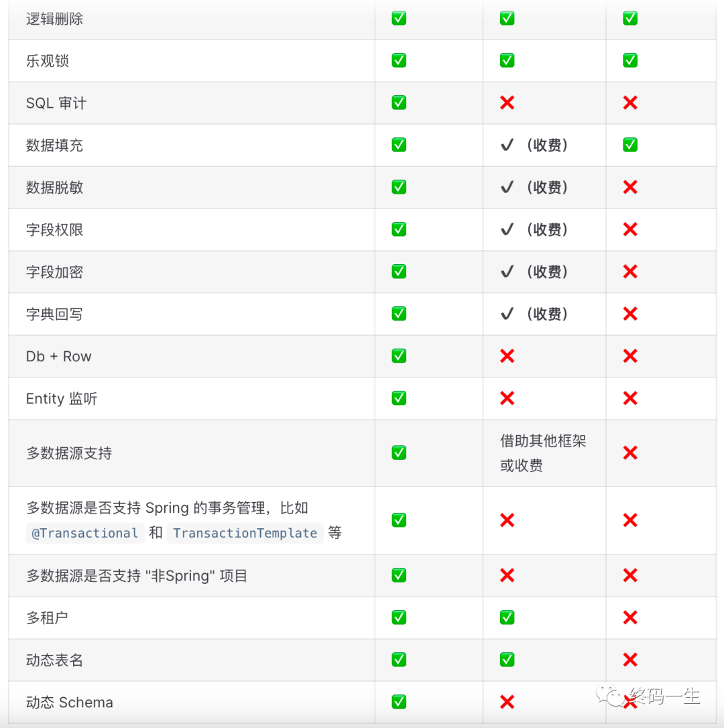Image resolution: width=724 pixels, height=728 pixels.
Task: Click the first green check in the 逻辑删除 row
Action: tap(399, 19)
